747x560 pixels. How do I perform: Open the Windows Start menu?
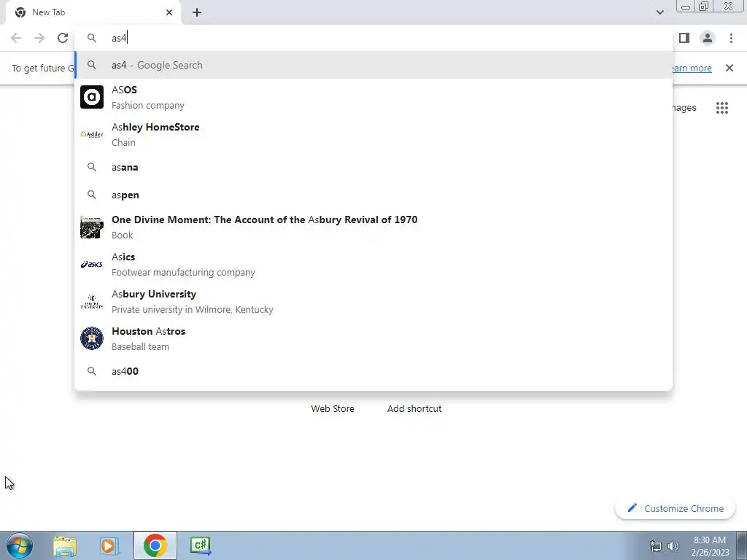click(20, 545)
